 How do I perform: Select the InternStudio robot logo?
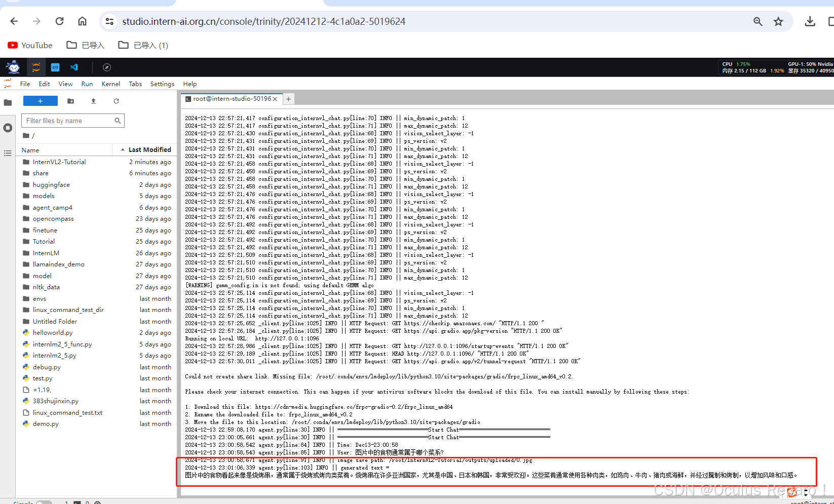13,67
